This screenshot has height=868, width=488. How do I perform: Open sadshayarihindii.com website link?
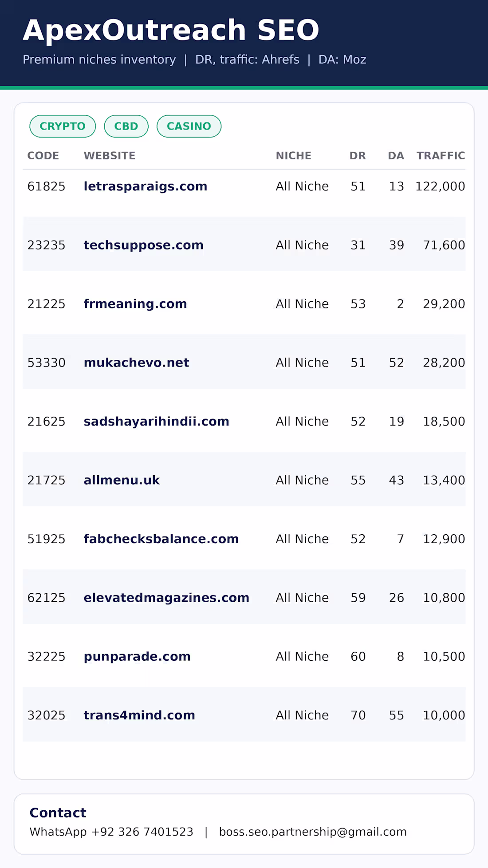tap(157, 422)
